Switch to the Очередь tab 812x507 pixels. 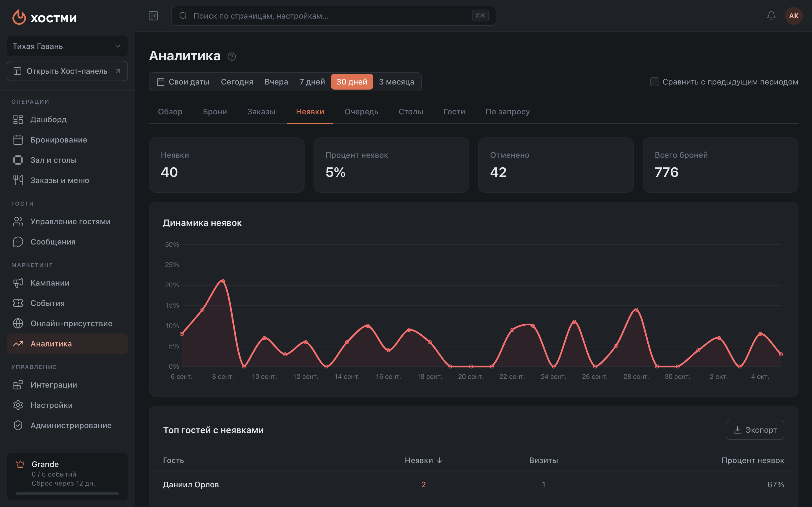[361, 112]
